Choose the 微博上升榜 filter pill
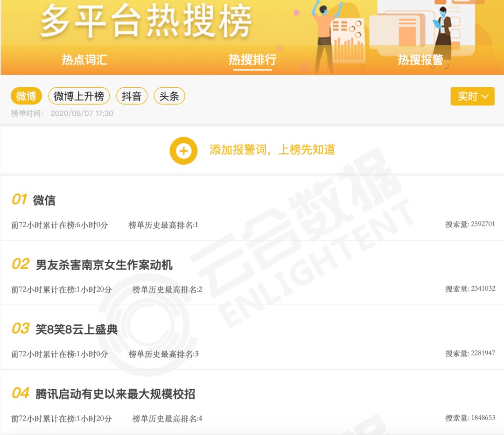Screen dimensions: 504x435 (79, 96)
